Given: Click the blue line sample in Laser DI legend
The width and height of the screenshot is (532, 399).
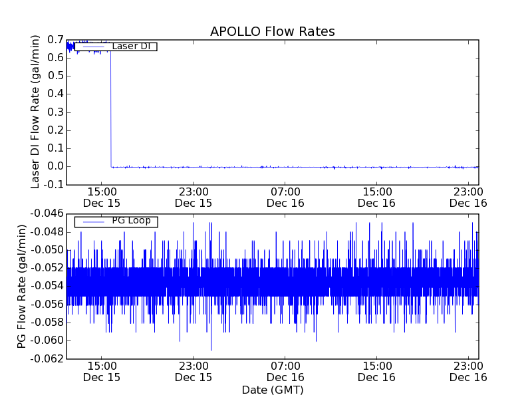Looking at the screenshot, I should [x=94, y=47].
